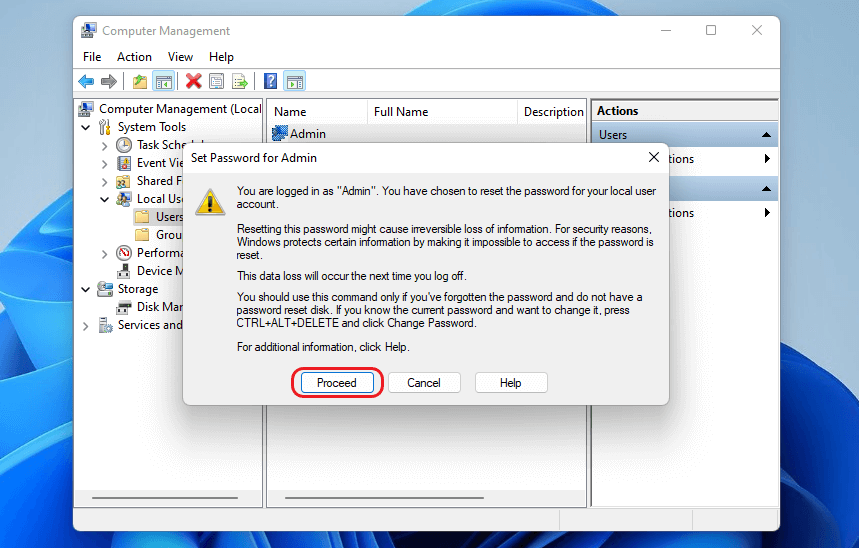The width and height of the screenshot is (859, 548).
Task: Maximize the Computer Management window
Action: [711, 30]
